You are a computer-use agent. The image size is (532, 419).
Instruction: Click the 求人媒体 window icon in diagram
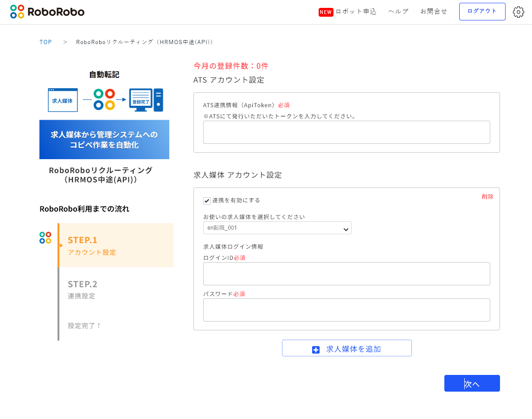(x=63, y=100)
